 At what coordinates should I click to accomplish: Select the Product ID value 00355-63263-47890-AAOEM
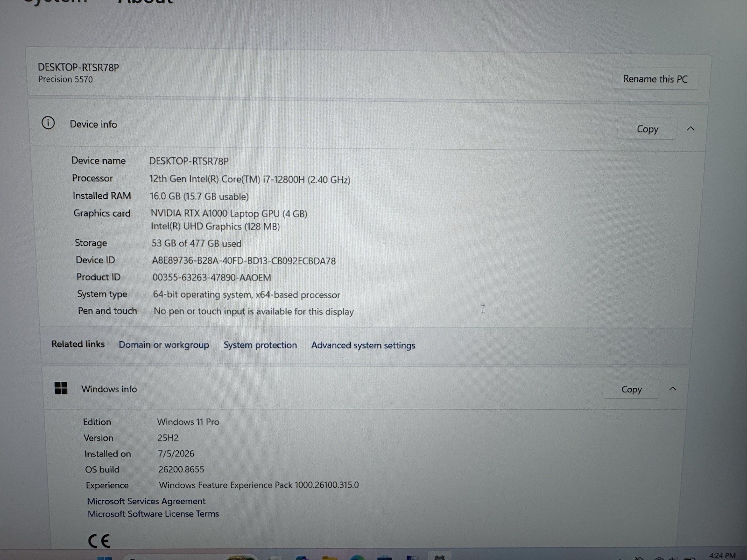coord(211,278)
